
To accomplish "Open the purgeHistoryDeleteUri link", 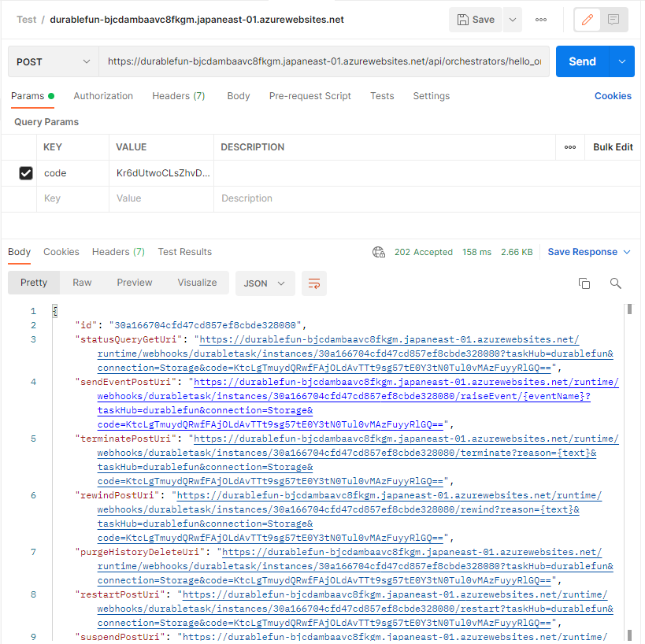I will pyautogui.click(x=355, y=566).
